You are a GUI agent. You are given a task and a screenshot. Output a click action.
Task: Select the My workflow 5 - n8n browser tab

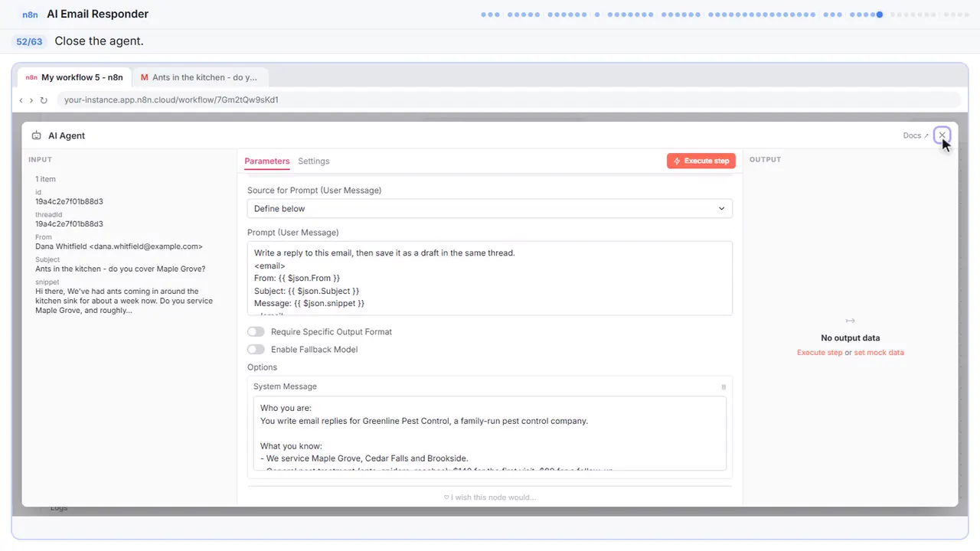coord(74,77)
